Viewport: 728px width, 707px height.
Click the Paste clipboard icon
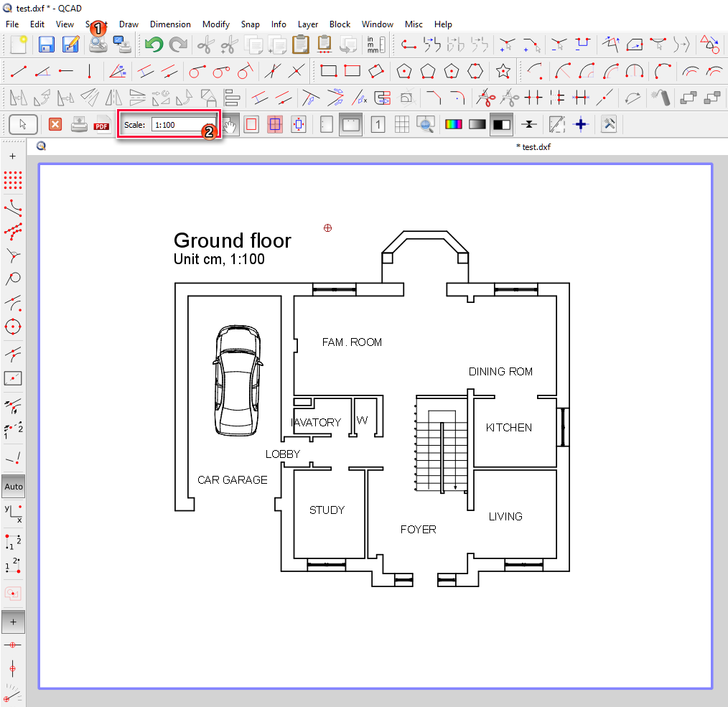tap(301, 45)
